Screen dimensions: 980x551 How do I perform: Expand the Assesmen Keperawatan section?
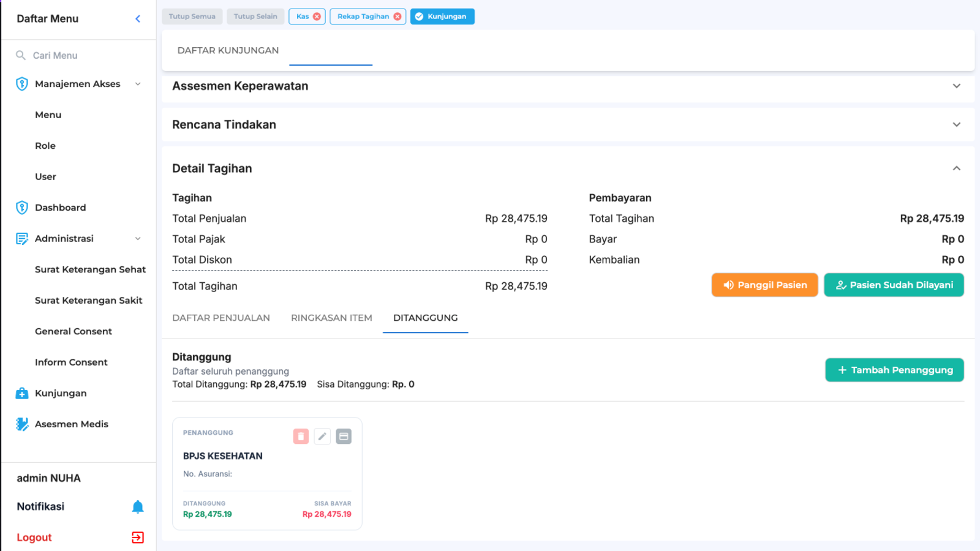956,86
